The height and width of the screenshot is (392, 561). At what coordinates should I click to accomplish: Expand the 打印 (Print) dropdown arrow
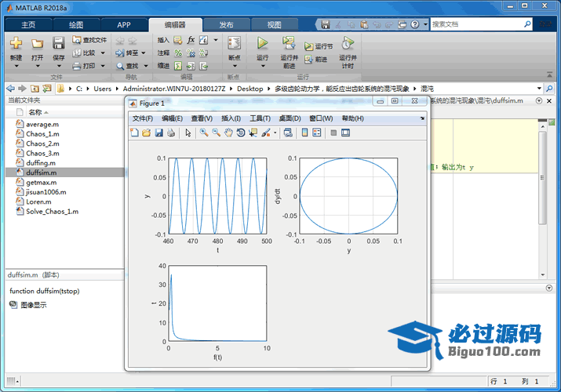coord(103,66)
